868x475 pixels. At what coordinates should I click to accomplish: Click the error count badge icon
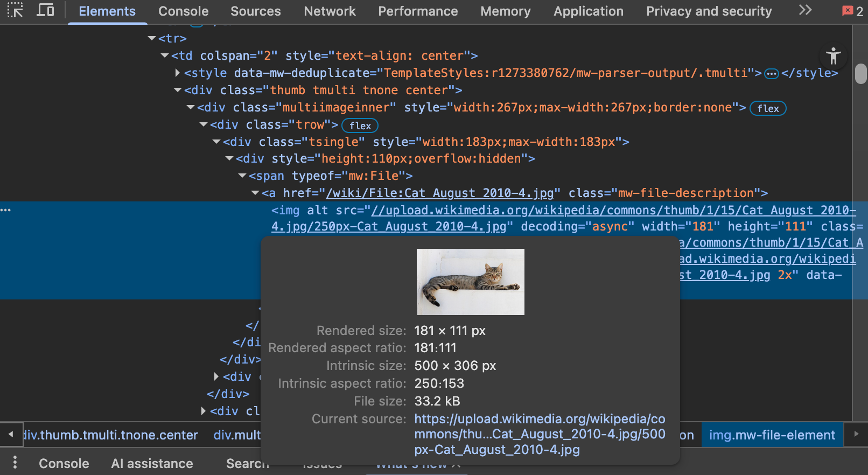tap(852, 11)
